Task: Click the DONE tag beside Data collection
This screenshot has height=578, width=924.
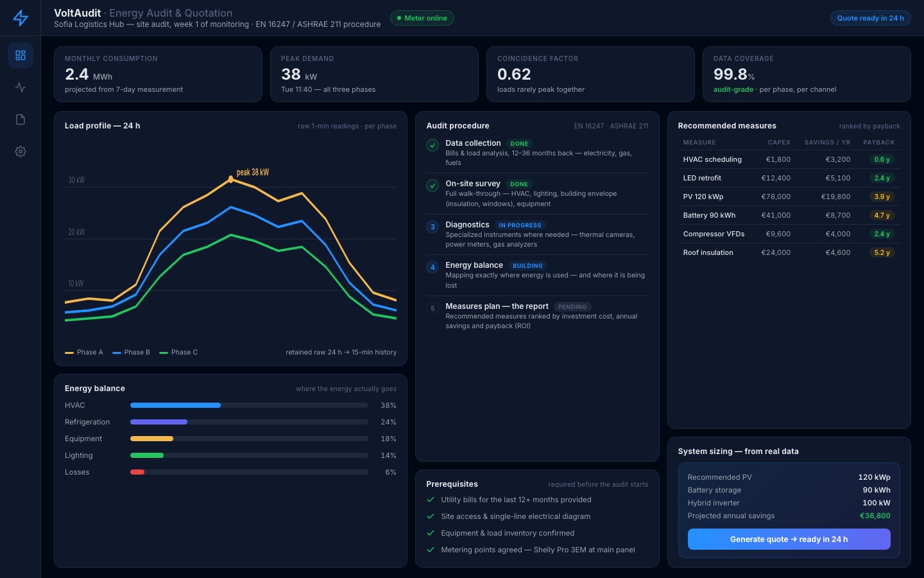Action: click(x=519, y=144)
